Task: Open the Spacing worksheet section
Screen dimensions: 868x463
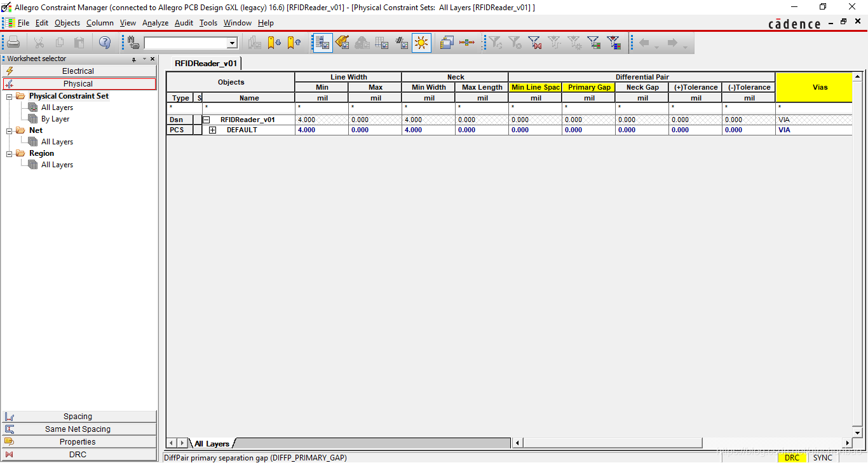Action: point(78,417)
